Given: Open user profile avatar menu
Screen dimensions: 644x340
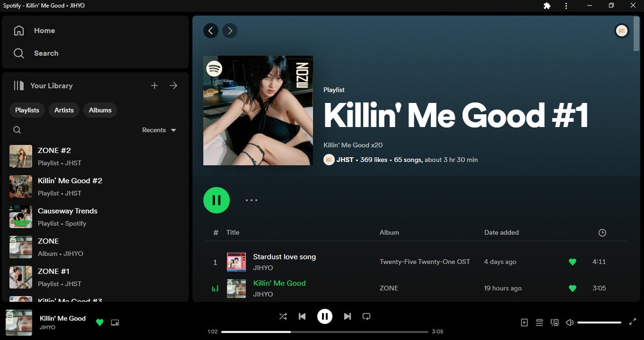Looking at the screenshot, I should tap(621, 31).
